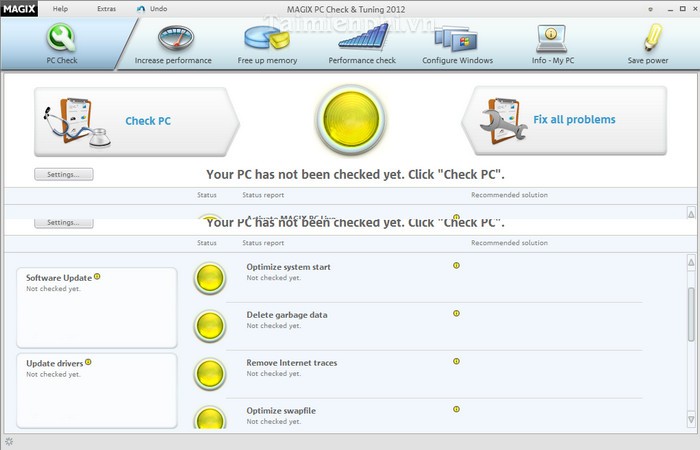Select the 'Optimize system start' entry

(288, 267)
